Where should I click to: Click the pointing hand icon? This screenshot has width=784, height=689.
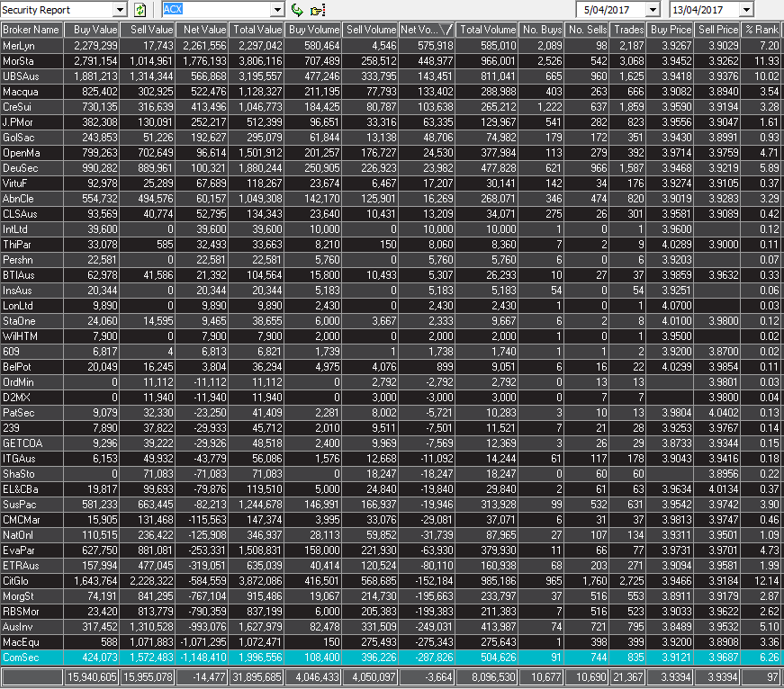click(x=318, y=10)
